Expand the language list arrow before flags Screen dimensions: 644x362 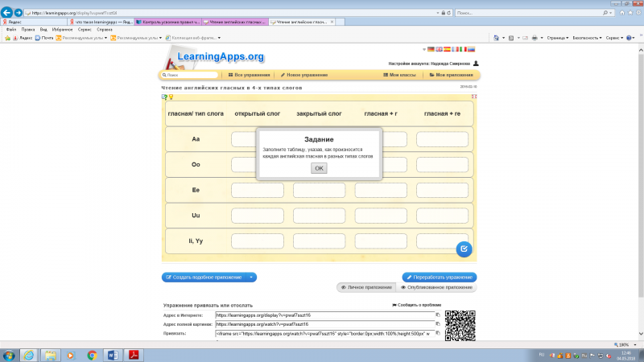click(424, 49)
